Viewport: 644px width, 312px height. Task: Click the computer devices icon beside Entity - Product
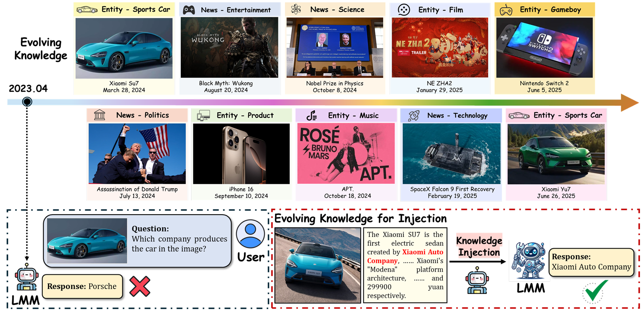tap(203, 115)
